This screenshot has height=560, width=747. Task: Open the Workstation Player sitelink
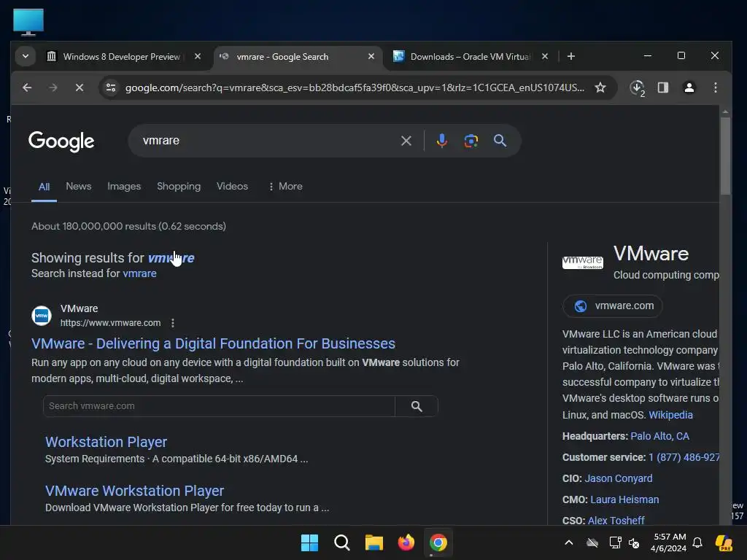pos(106,442)
